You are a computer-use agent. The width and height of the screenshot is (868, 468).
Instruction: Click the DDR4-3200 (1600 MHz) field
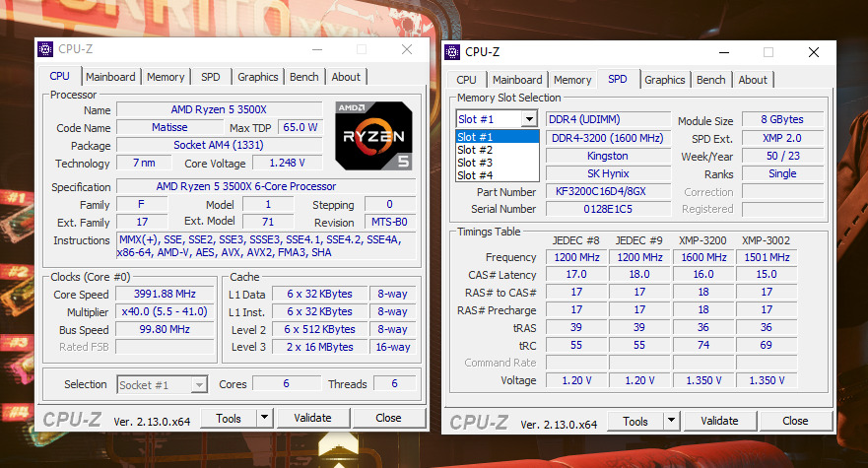coord(608,138)
